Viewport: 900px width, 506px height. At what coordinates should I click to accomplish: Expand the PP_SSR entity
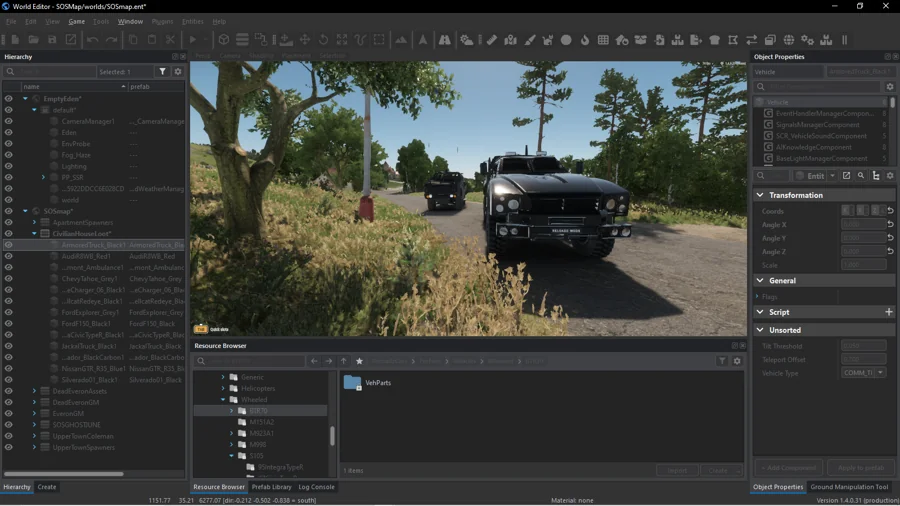click(x=43, y=177)
